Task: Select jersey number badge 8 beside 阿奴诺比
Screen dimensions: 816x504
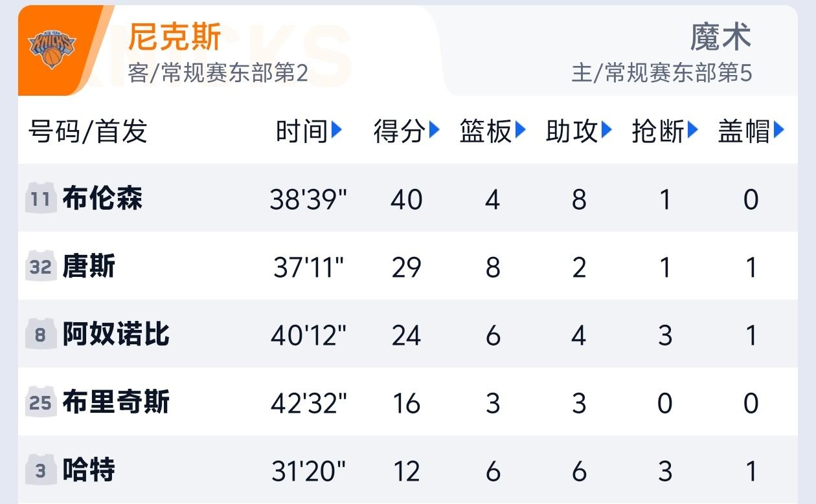Action: (x=40, y=333)
